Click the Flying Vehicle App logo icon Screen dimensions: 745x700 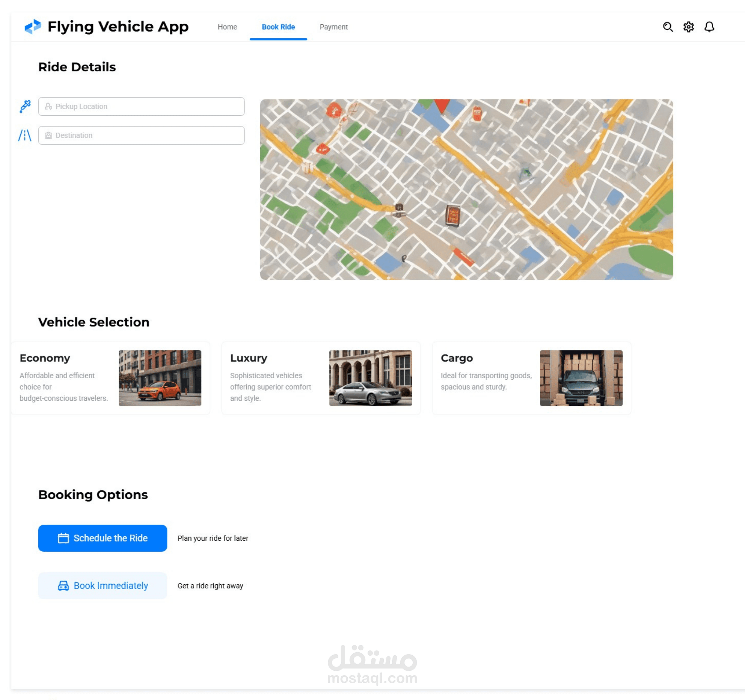(33, 27)
